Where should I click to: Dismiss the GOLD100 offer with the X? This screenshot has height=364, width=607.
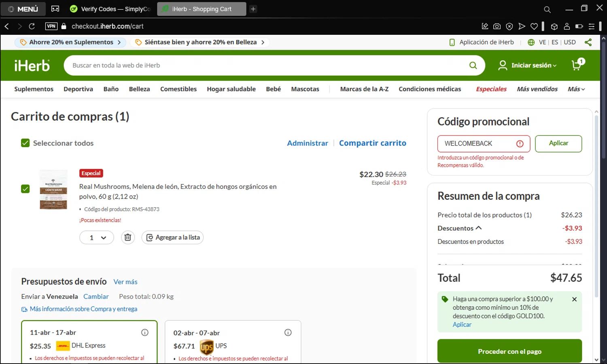click(x=574, y=299)
